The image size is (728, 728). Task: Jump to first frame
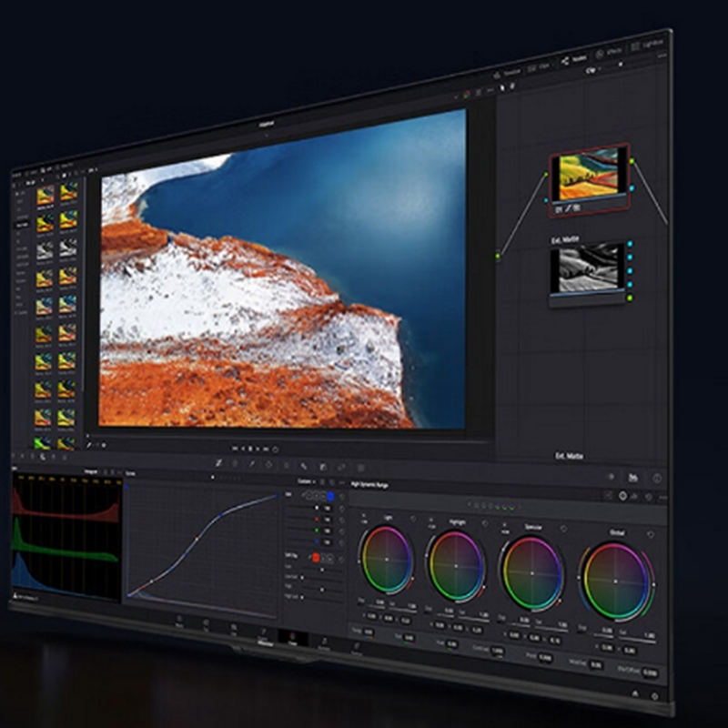click(235, 449)
